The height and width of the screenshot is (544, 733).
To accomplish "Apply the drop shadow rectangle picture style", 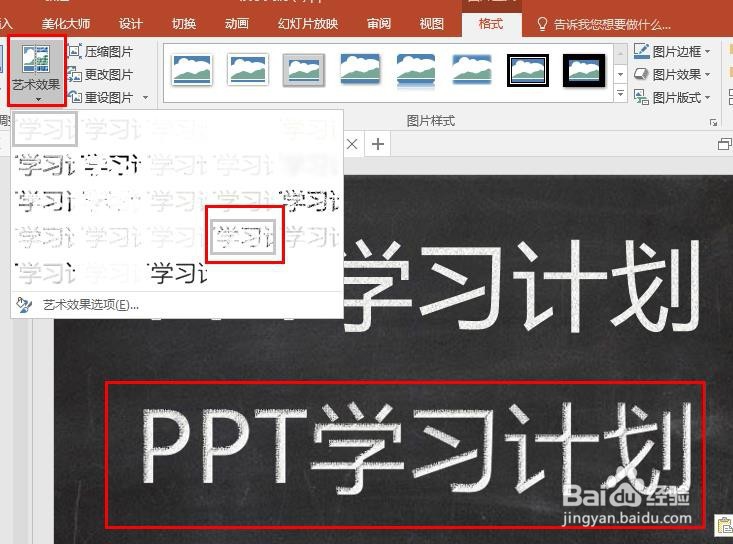I will pos(360,70).
